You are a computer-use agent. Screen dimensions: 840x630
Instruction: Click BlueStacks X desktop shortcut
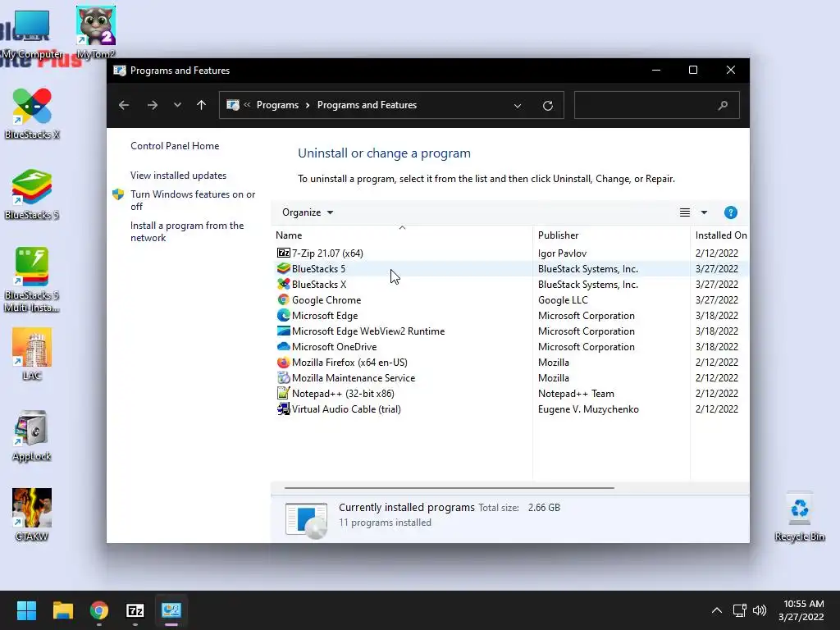(x=32, y=113)
